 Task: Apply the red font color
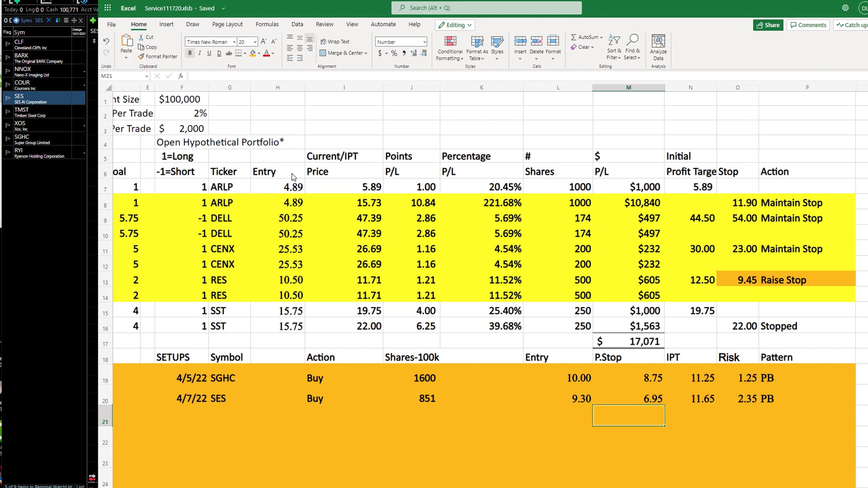point(267,53)
